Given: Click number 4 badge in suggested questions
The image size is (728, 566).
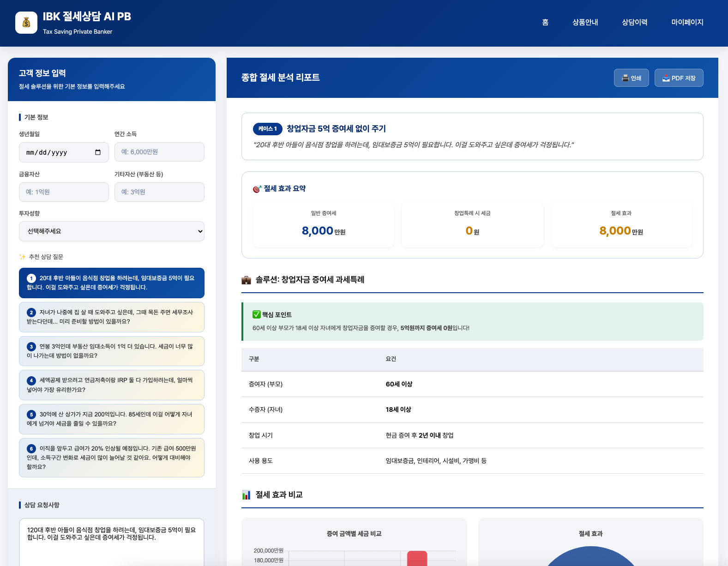Looking at the screenshot, I should [x=31, y=380].
